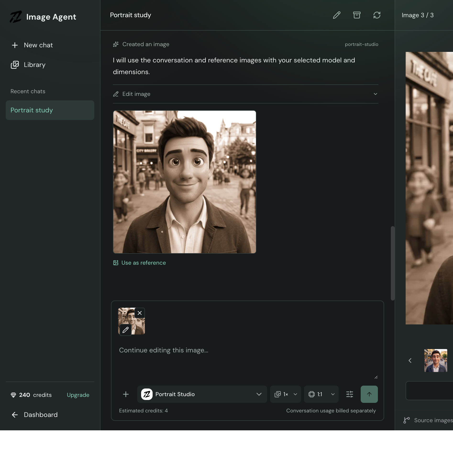Image resolution: width=453 pixels, height=476 pixels.
Task: Click the sparkle icon beside Created an image
Action: 116,44
